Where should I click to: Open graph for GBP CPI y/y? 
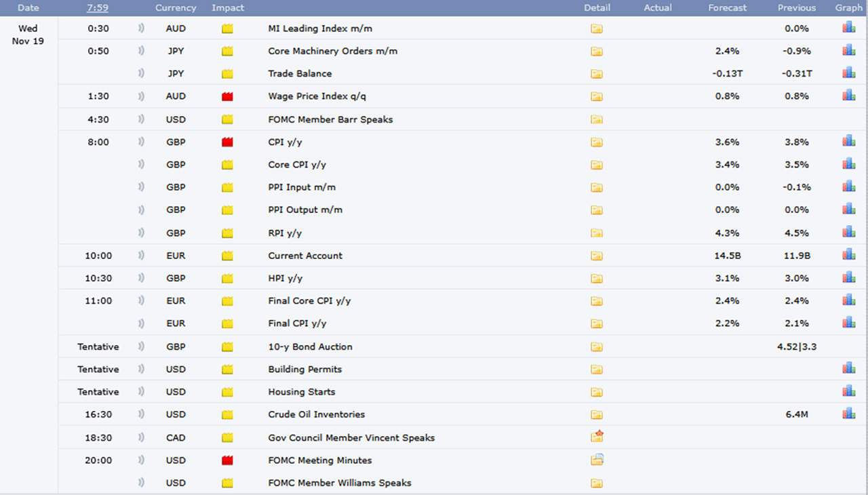(848, 141)
